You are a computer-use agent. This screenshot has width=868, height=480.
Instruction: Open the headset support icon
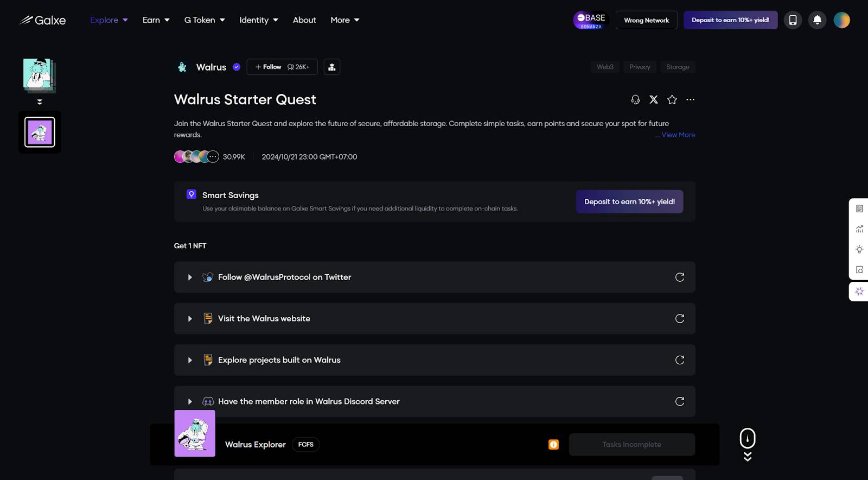635,99
